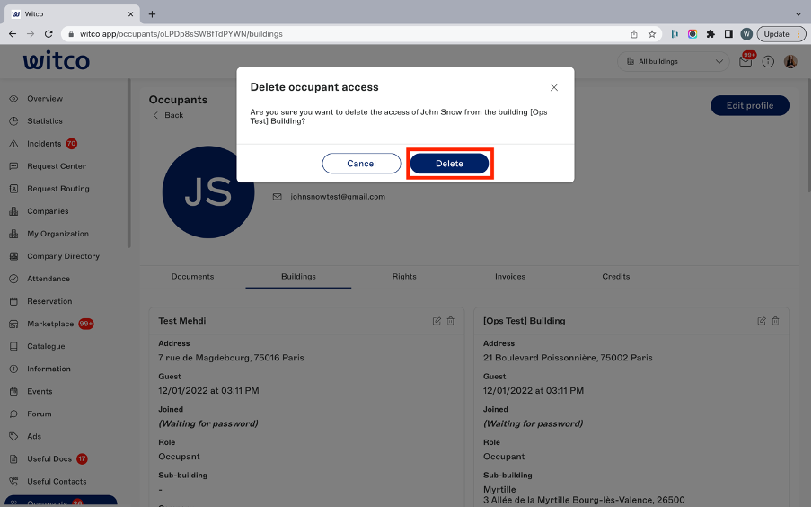Open the mail notifications icon with 99+ badge
This screenshot has height=507, width=812.
746,61
